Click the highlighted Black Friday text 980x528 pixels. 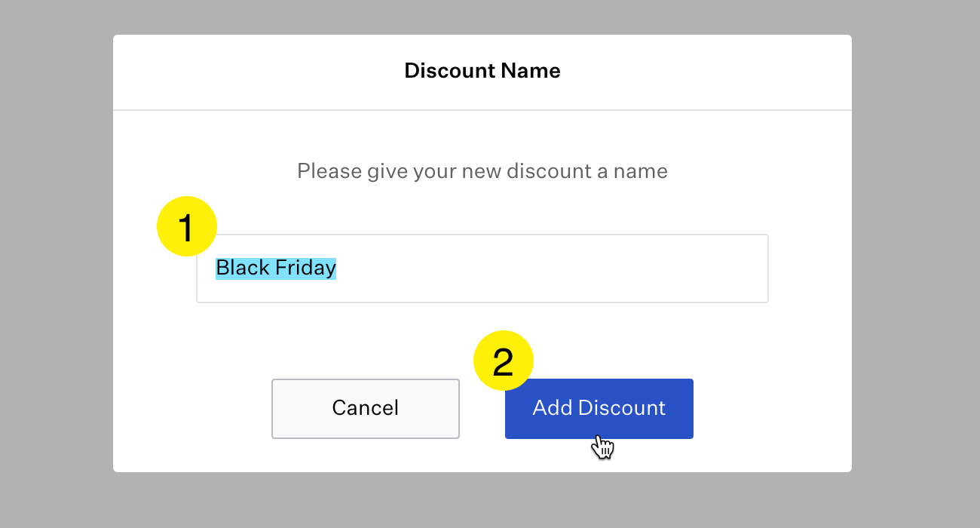276,268
